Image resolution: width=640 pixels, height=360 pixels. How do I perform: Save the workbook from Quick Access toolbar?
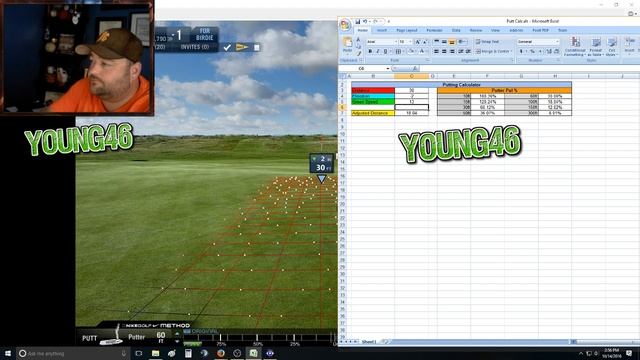pyautogui.click(x=358, y=21)
